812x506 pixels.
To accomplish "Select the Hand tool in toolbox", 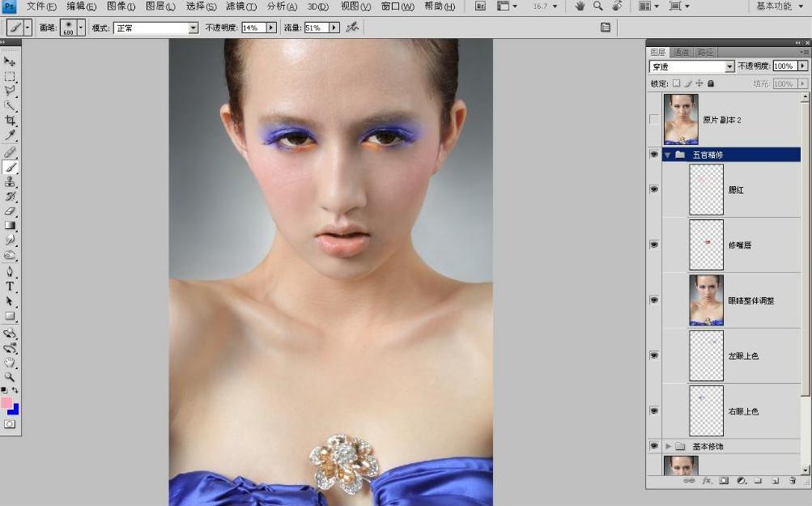I will coord(10,363).
